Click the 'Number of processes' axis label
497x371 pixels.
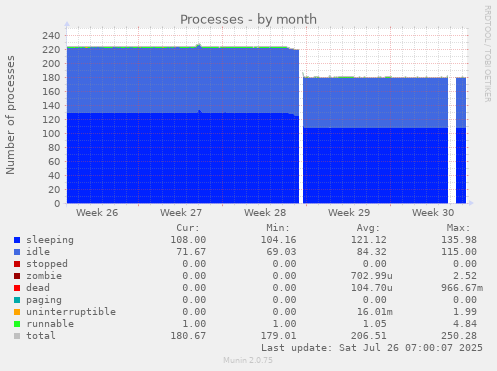[x=10, y=115]
